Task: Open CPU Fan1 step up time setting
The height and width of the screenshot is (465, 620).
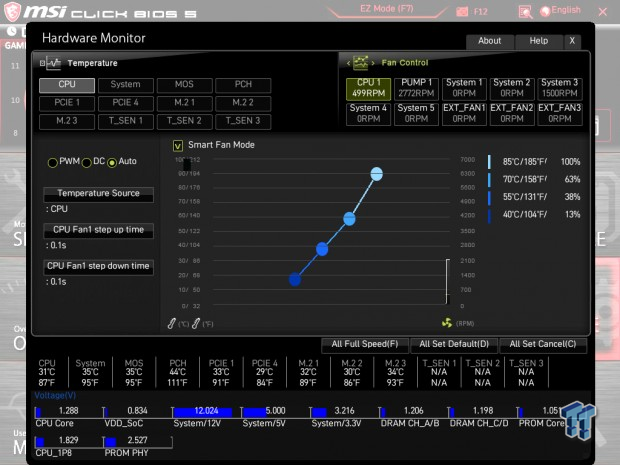Action: click(x=98, y=231)
